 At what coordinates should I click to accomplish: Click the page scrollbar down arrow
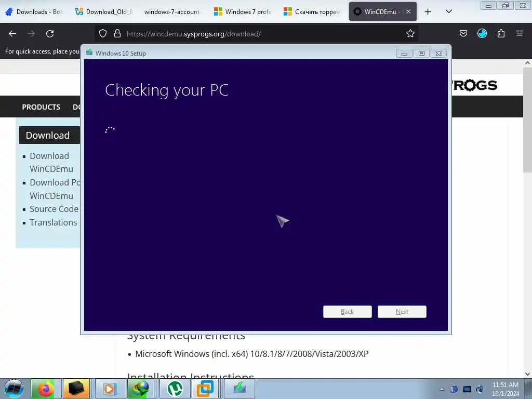pyautogui.click(x=527, y=374)
